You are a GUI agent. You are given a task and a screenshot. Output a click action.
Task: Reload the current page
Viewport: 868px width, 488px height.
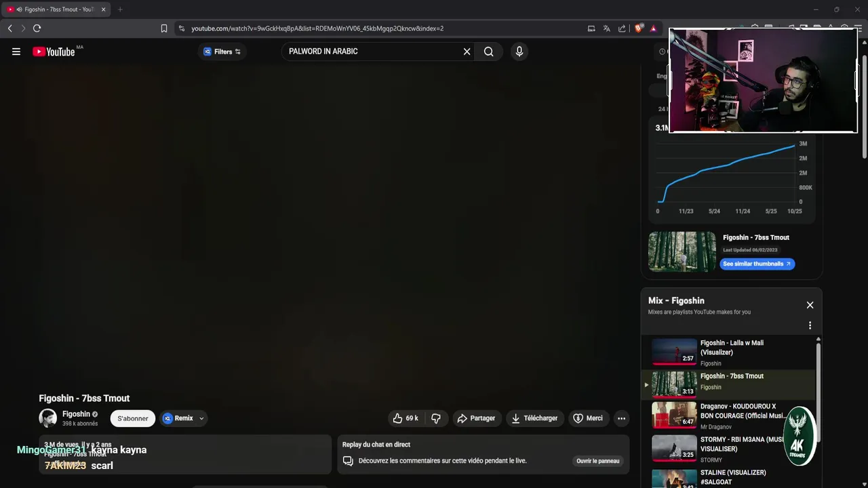(37, 28)
